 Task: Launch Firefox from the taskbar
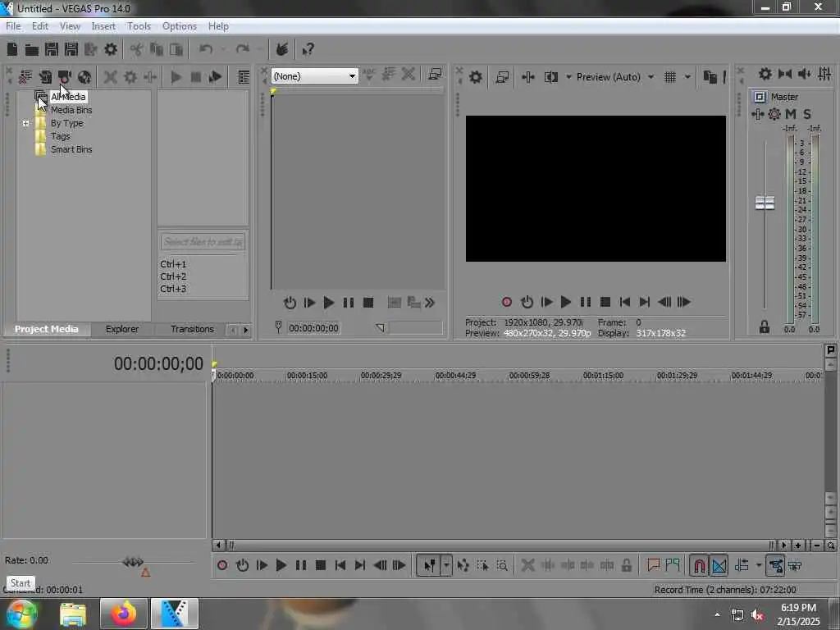pos(123,614)
